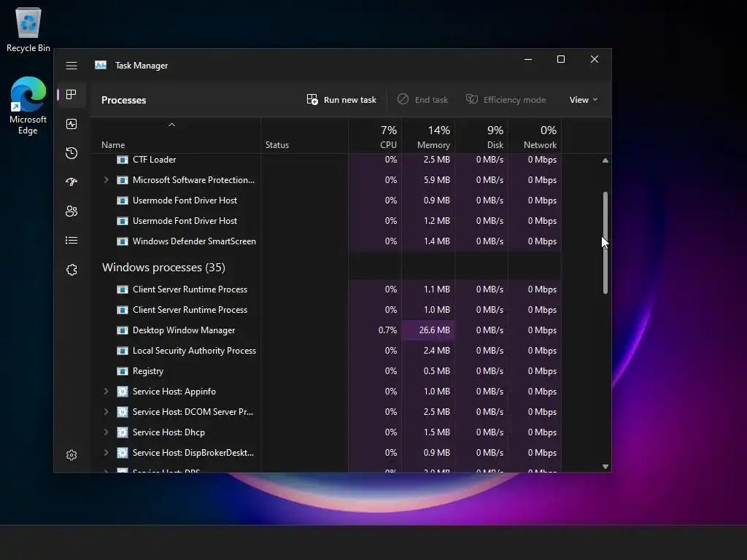This screenshot has width=747, height=560.
Task: Click the Windows Defender SmartScreen process icon
Action: (x=123, y=241)
